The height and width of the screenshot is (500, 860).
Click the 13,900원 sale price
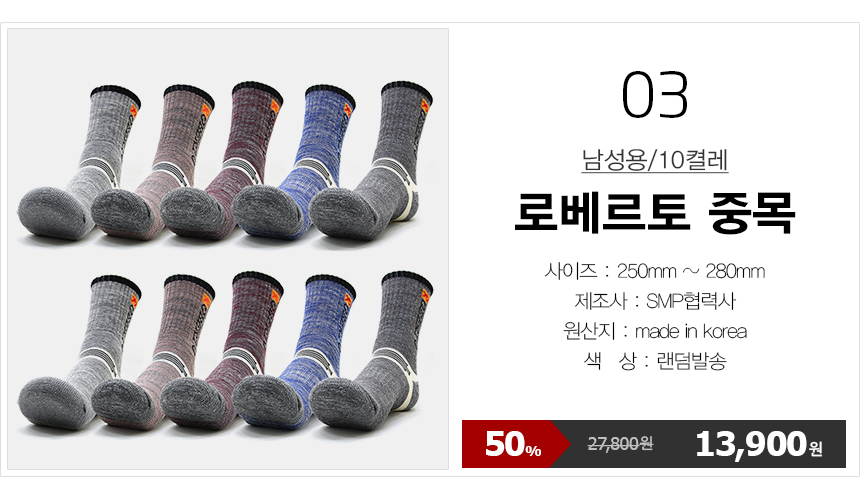759,444
